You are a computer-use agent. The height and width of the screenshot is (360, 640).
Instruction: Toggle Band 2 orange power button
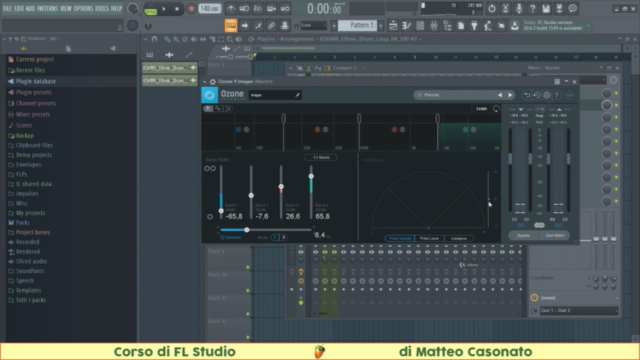pos(317,129)
